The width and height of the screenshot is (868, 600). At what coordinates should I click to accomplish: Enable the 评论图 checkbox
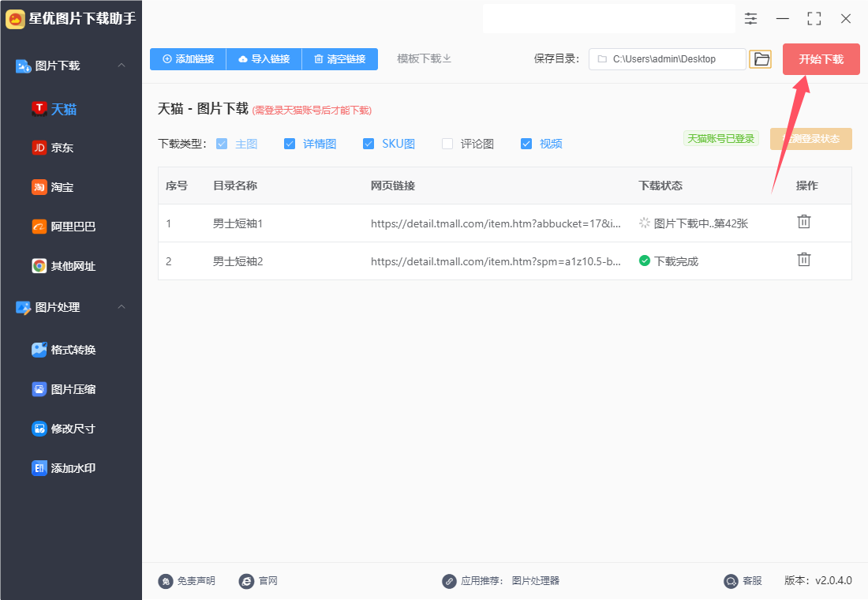447,144
